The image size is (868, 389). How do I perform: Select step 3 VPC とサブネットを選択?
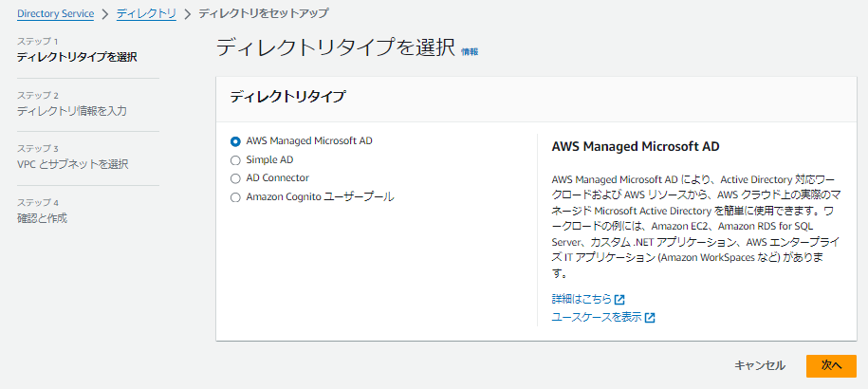tap(72, 164)
